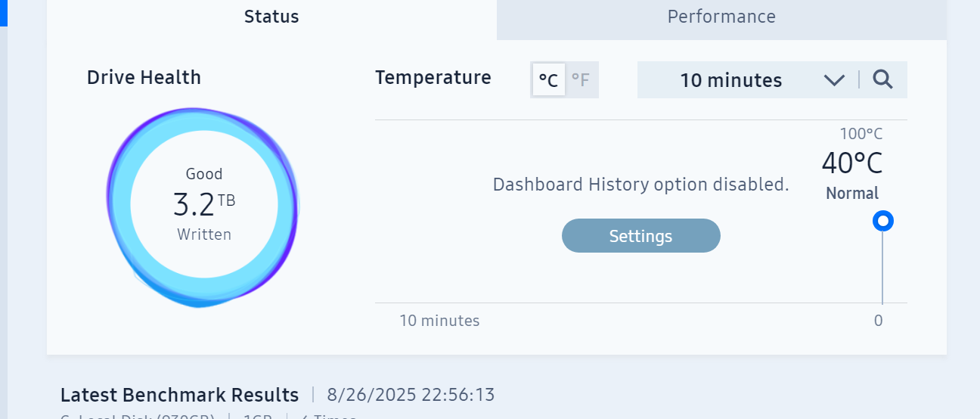Image resolution: width=980 pixels, height=419 pixels.
Task: Click the Settings button
Action: click(x=640, y=236)
